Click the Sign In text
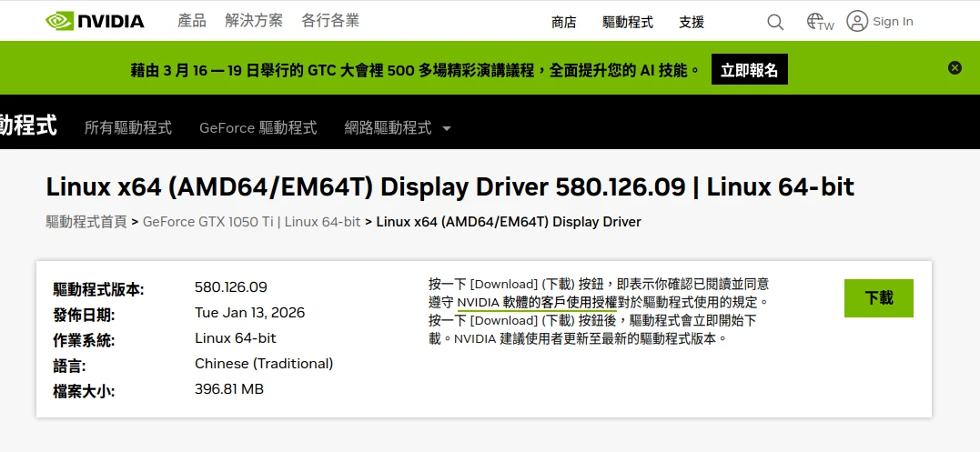The height and width of the screenshot is (452, 980). 893,22
